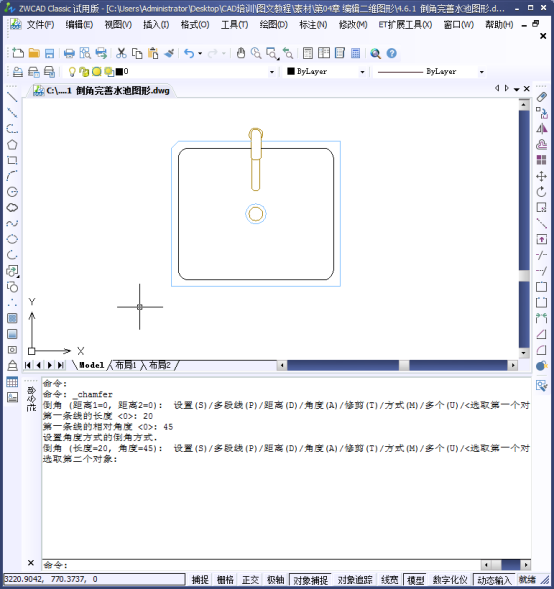Select the Extend tool
The image size is (554, 589).
coord(541,271)
